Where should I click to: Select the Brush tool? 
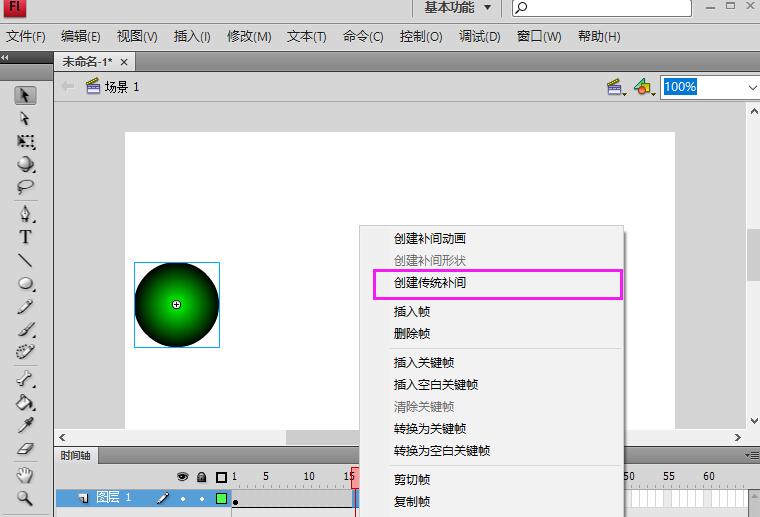click(26, 329)
